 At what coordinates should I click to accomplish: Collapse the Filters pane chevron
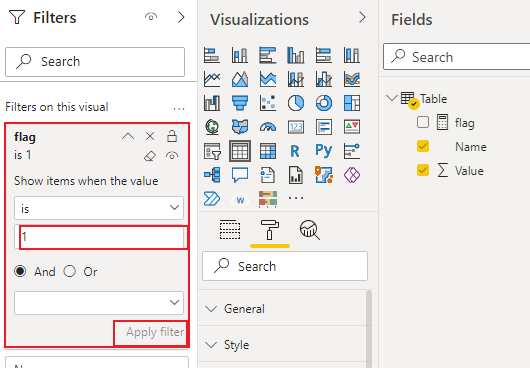[x=182, y=17]
